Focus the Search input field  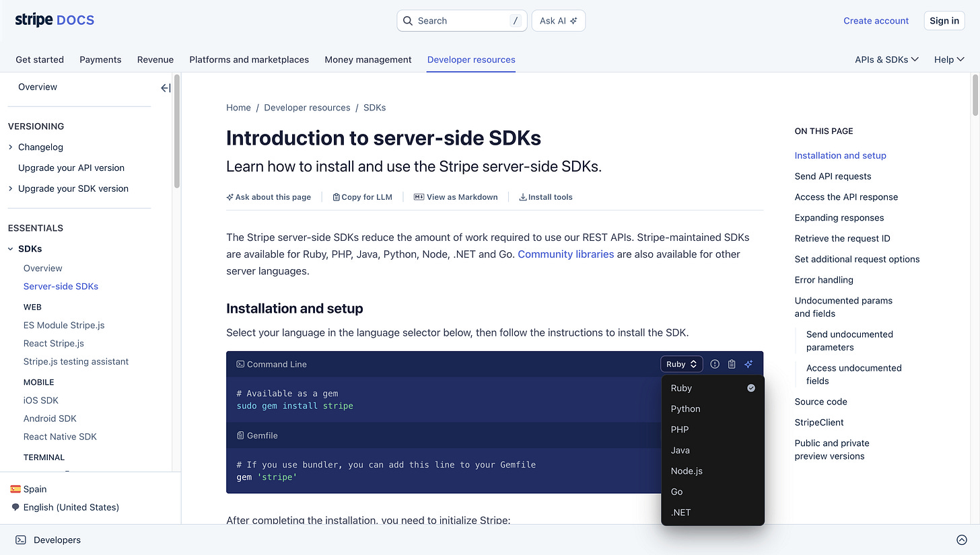462,21
